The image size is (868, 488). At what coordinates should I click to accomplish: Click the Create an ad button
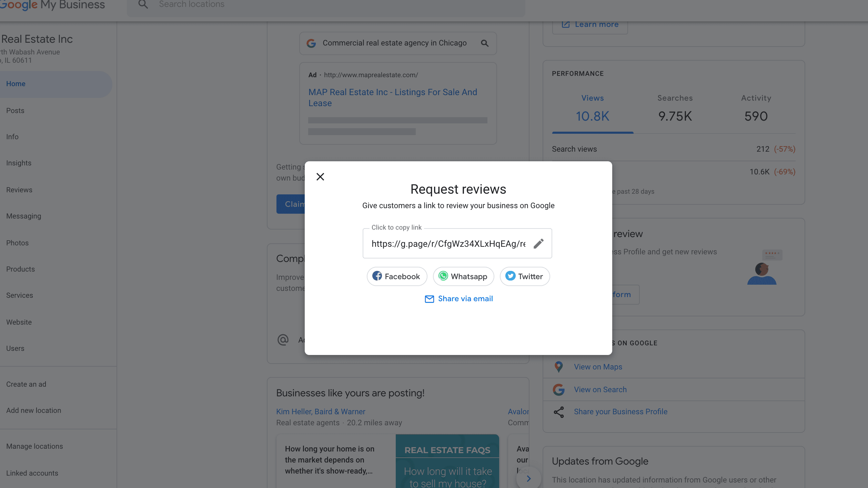26,384
